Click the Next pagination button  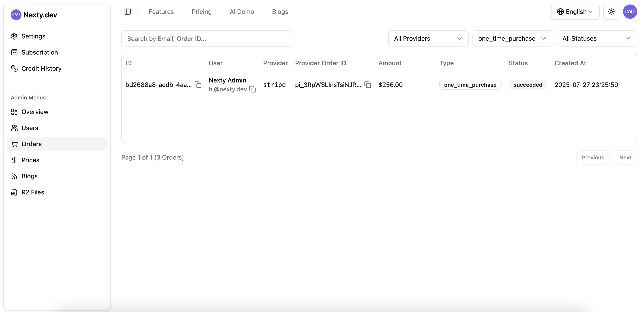(x=625, y=158)
